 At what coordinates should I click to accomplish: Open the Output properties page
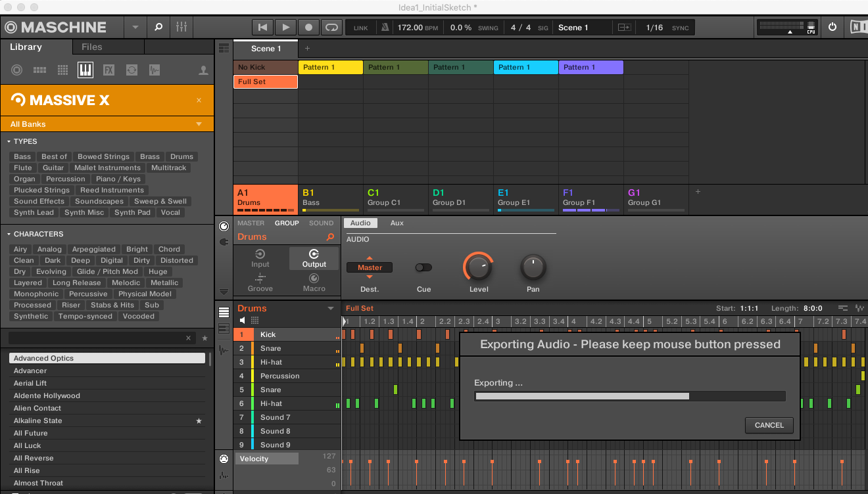coord(314,258)
